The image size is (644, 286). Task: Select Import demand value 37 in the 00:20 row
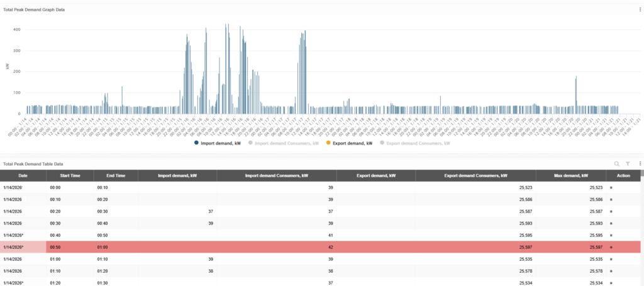(211, 211)
